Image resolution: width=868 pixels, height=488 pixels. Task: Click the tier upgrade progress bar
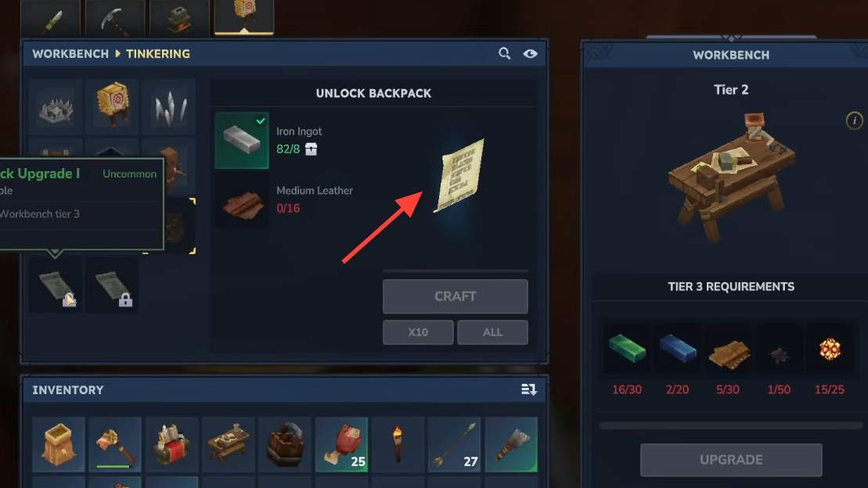click(731, 425)
